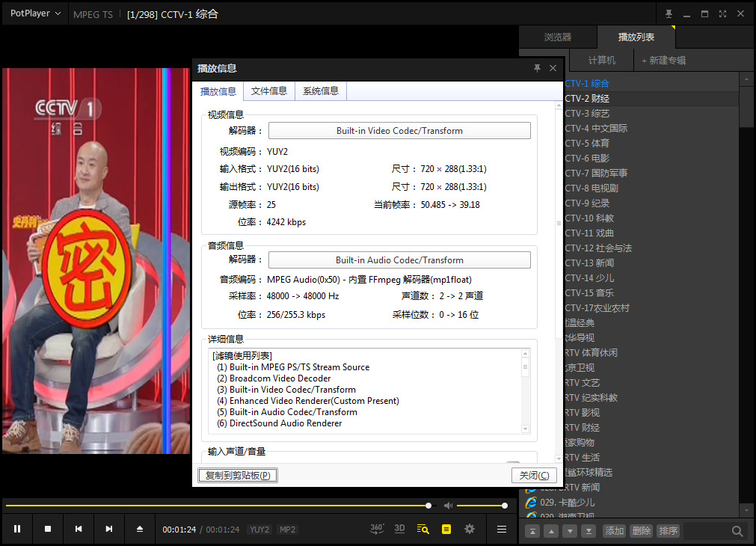Close the 播放信息 dialog with X
Image resolution: width=756 pixels, height=546 pixels.
tap(553, 68)
